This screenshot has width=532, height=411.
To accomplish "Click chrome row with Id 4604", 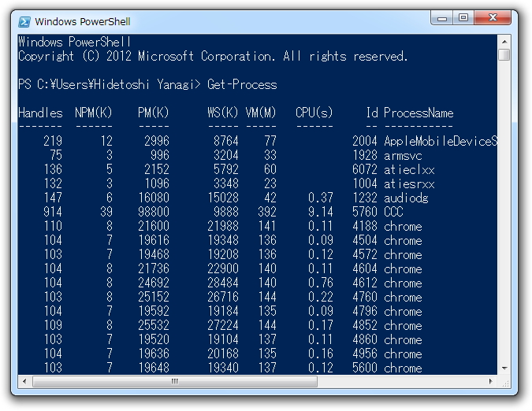I will tap(233, 268).
